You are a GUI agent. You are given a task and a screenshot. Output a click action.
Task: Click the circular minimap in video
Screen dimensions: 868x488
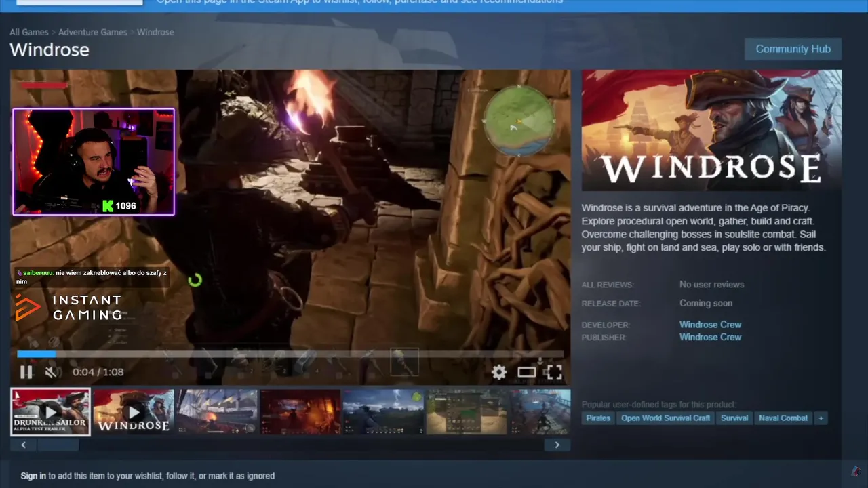(519, 121)
